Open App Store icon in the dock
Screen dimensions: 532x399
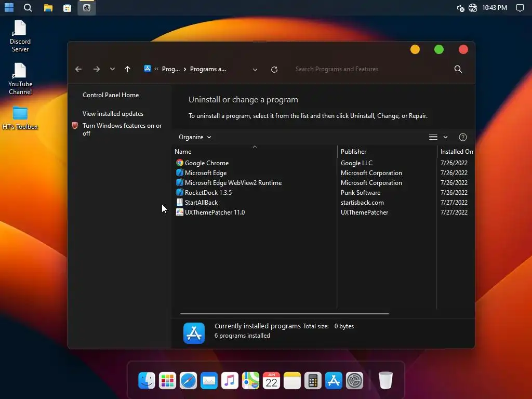[334, 380]
